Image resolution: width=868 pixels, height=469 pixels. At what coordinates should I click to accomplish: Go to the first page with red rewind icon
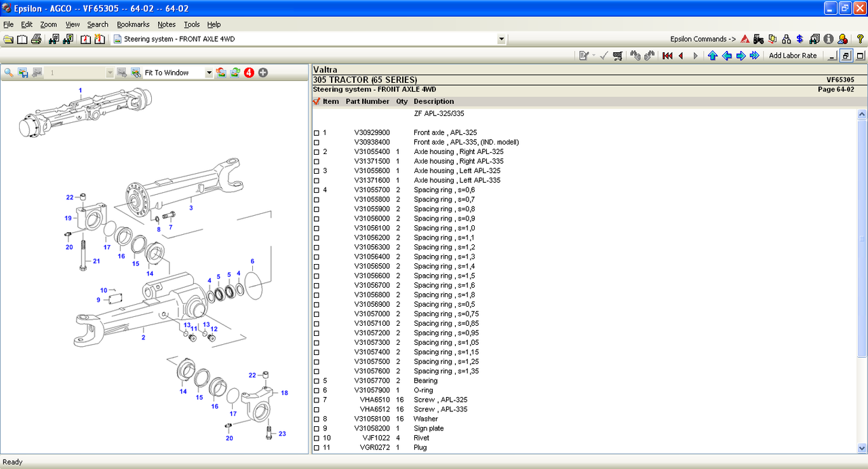(x=667, y=56)
